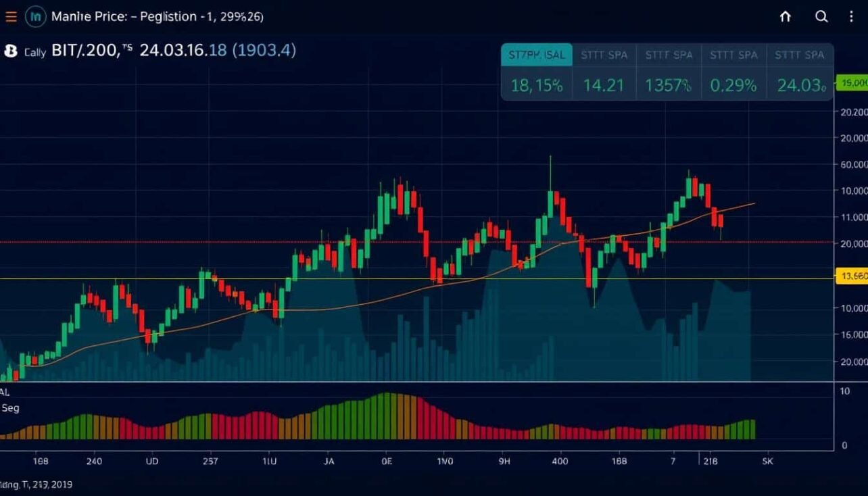868x496 pixels.
Task: Open the orange hamburger navigation menu
Action: click(10, 16)
